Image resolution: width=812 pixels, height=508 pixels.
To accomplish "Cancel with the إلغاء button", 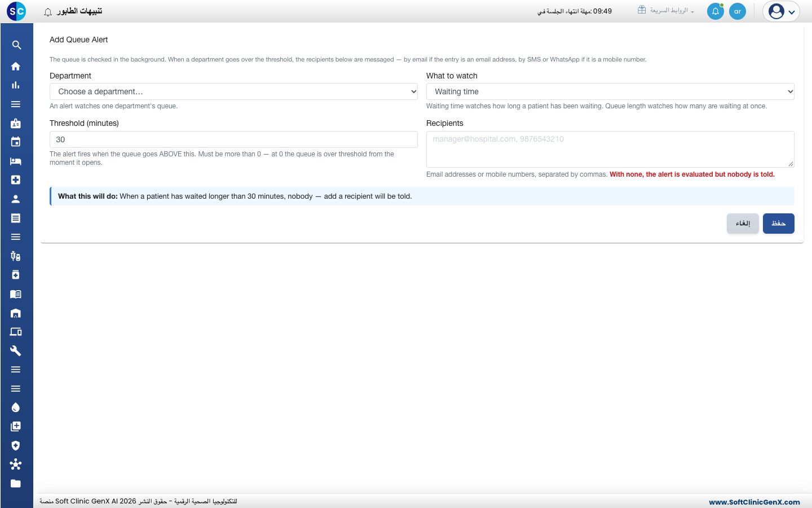I will pyautogui.click(x=743, y=224).
